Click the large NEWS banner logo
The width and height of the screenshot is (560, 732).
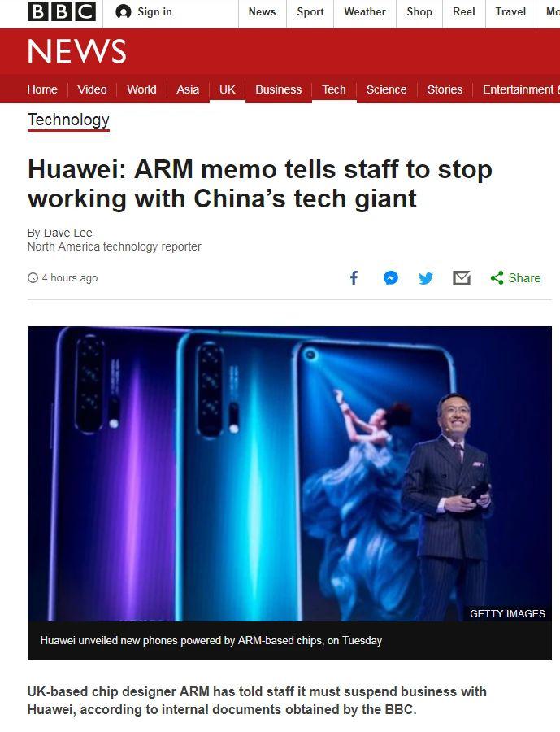tap(77, 51)
